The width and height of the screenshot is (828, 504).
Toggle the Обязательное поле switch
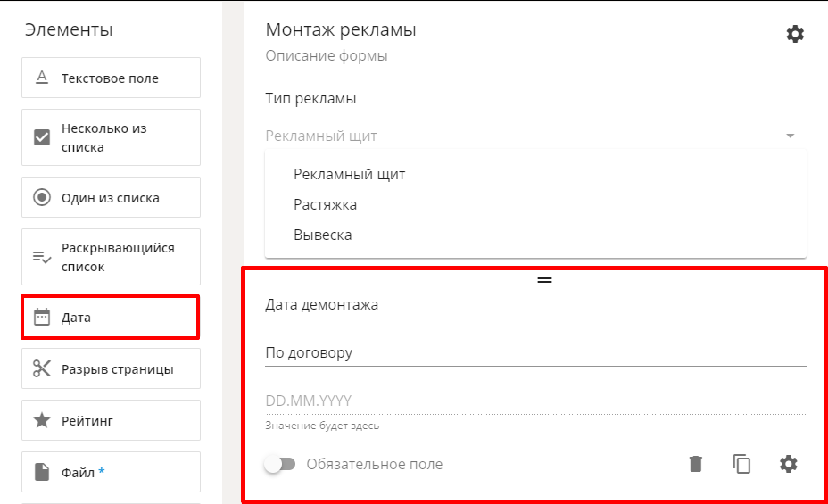click(x=280, y=464)
